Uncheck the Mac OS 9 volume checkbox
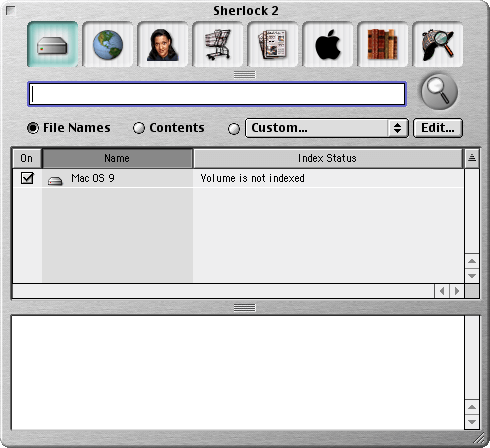The width and height of the screenshot is (490, 448). tap(27, 178)
